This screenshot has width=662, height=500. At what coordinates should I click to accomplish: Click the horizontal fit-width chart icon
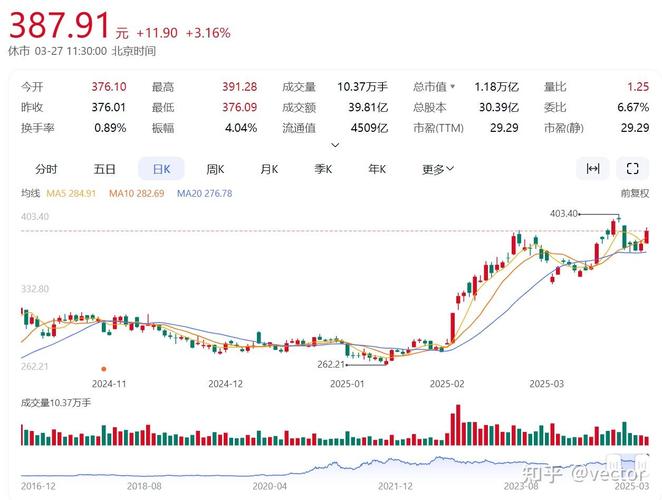[x=593, y=169]
